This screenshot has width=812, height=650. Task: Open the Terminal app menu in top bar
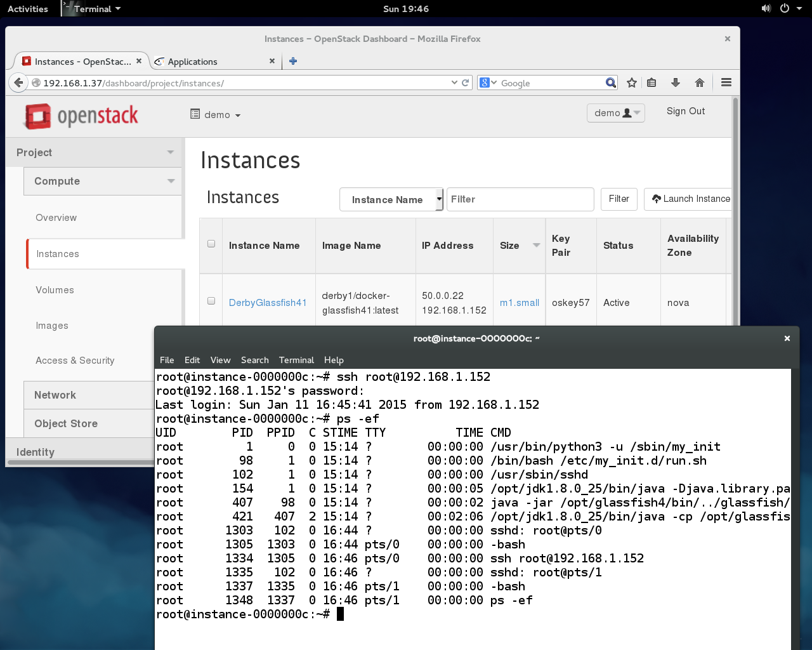(x=92, y=8)
